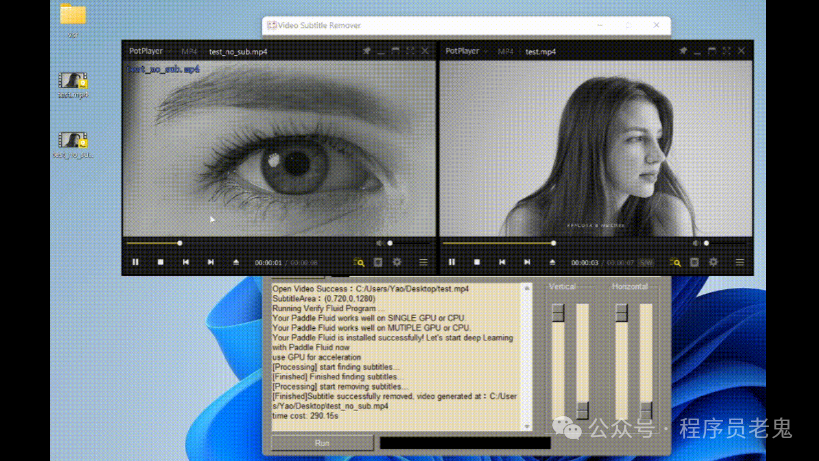Toggle fullscreen in the test.mp4 player
Screen dimensions: 819x461
click(727, 51)
